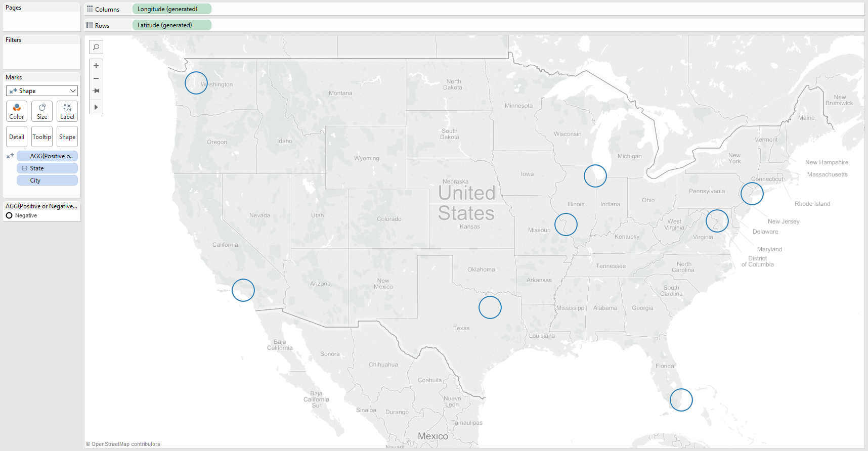Open the Shape marks card button
Image resolution: width=868 pixels, height=451 pixels.
[67, 137]
